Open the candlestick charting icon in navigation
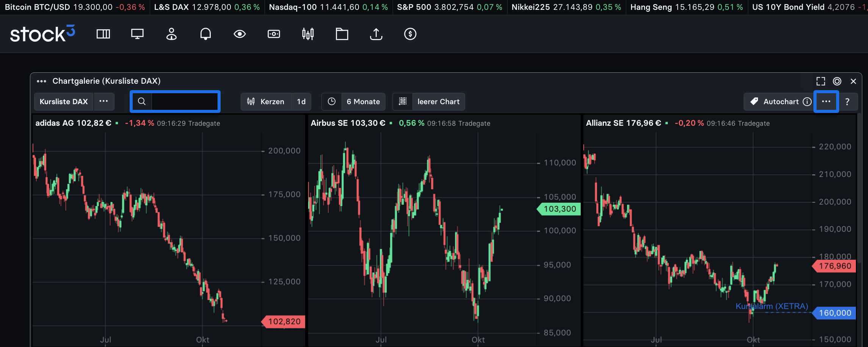Image resolution: width=868 pixels, height=347 pixels. [308, 34]
